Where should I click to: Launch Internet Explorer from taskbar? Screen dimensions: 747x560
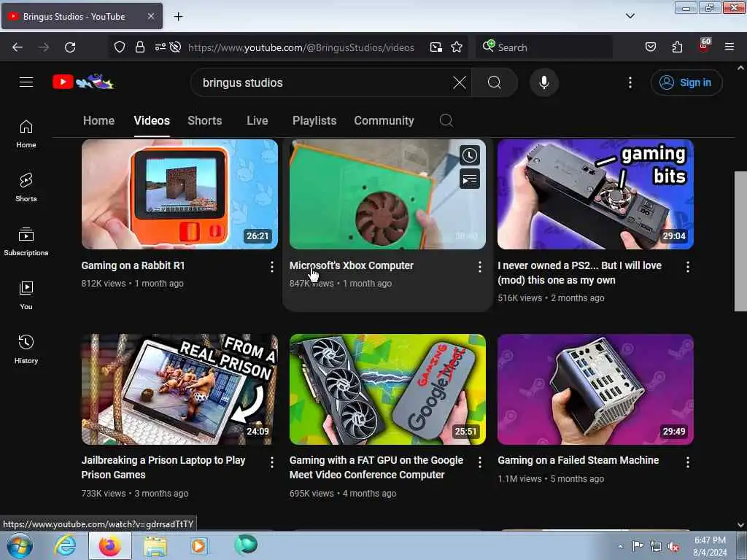click(x=65, y=545)
